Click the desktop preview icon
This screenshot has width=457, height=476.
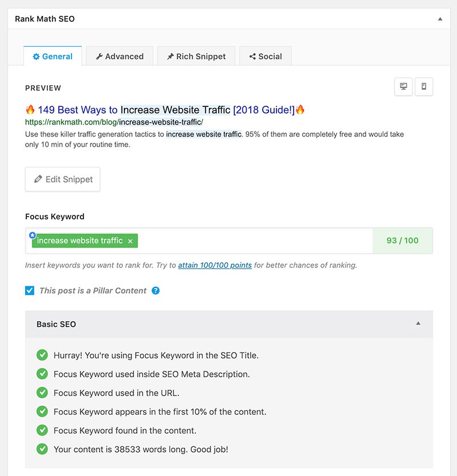coord(403,87)
